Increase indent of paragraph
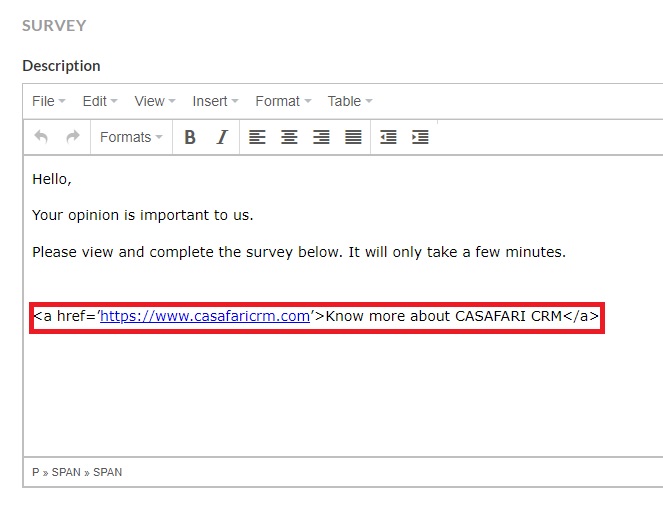 420,137
